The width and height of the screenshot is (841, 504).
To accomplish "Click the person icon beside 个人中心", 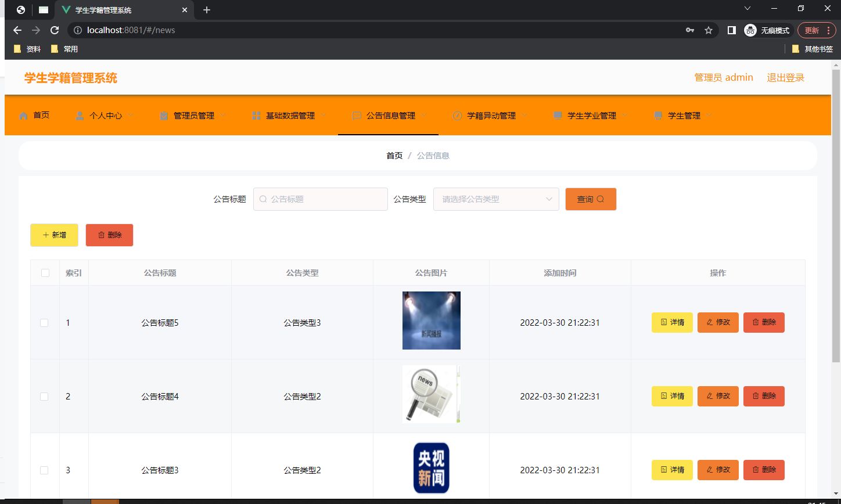I will [80, 116].
